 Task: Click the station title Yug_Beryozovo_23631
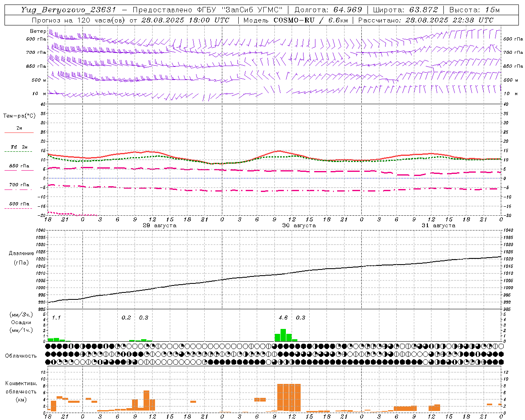tap(68, 10)
